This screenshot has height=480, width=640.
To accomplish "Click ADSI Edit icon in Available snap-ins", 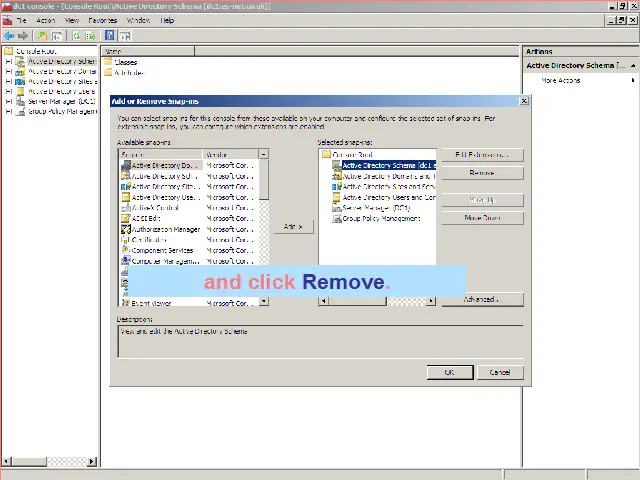I will [126, 218].
